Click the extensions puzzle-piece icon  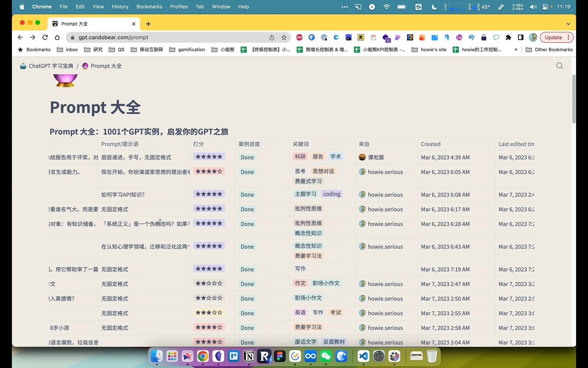tap(508, 37)
